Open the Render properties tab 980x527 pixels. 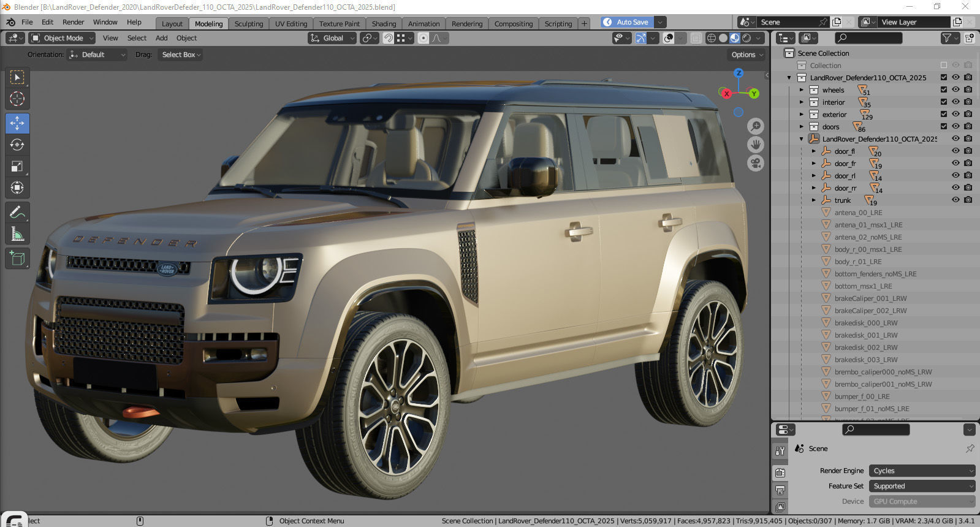click(x=780, y=472)
